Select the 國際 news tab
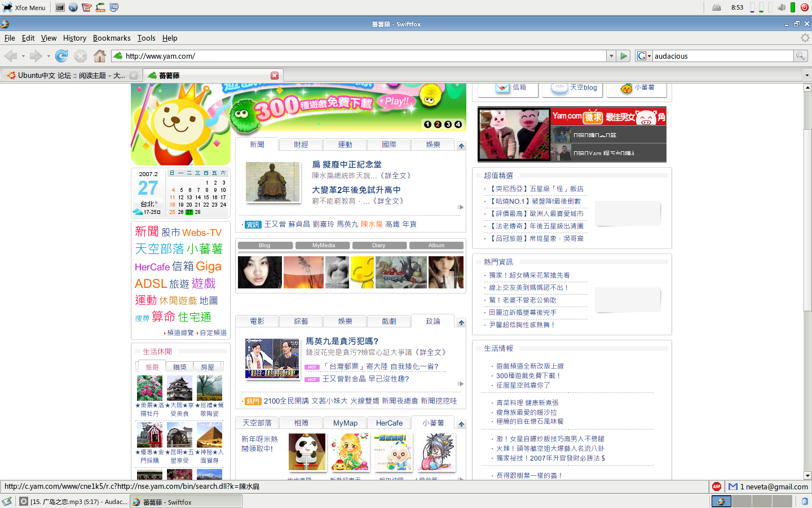 (389, 145)
